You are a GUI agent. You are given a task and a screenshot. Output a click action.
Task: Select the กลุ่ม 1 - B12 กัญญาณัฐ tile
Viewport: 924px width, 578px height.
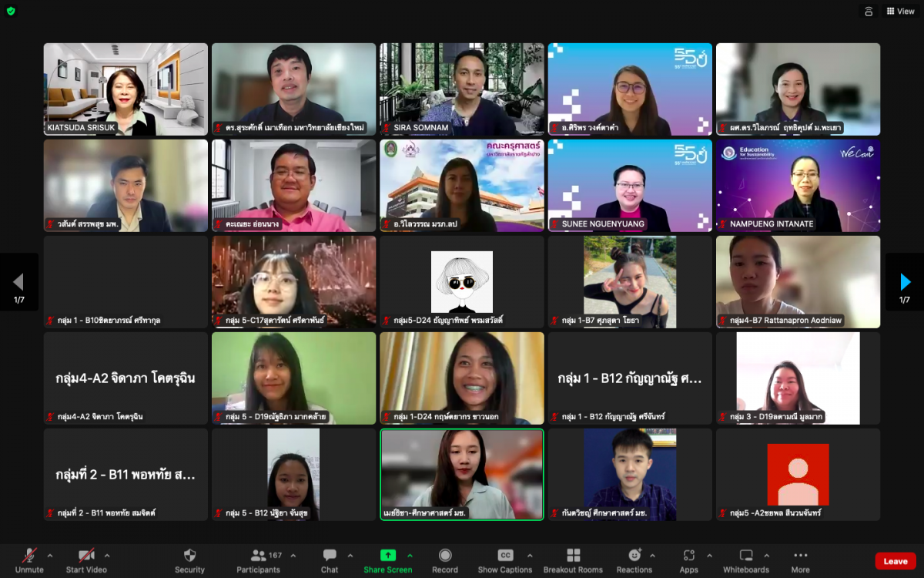630,378
